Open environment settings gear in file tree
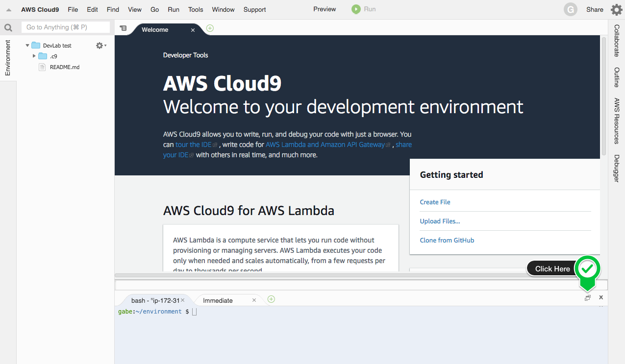This screenshot has width=625, height=364. pos(101,46)
